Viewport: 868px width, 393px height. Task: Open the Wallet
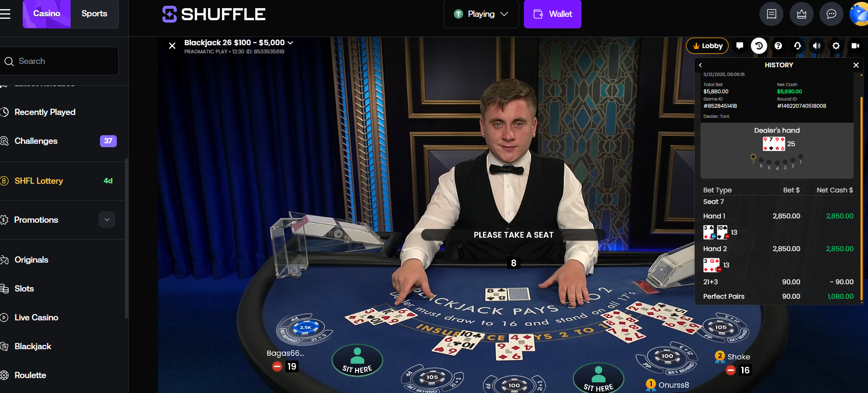(553, 14)
